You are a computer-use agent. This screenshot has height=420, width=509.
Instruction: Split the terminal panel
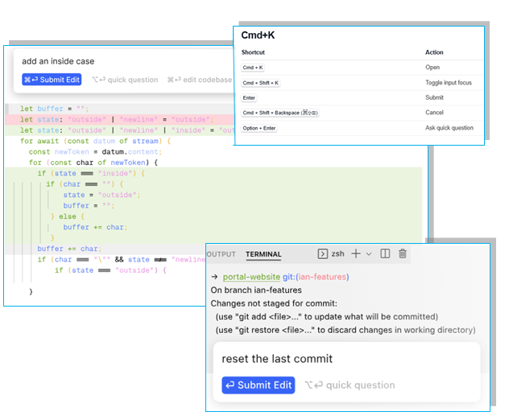point(385,253)
